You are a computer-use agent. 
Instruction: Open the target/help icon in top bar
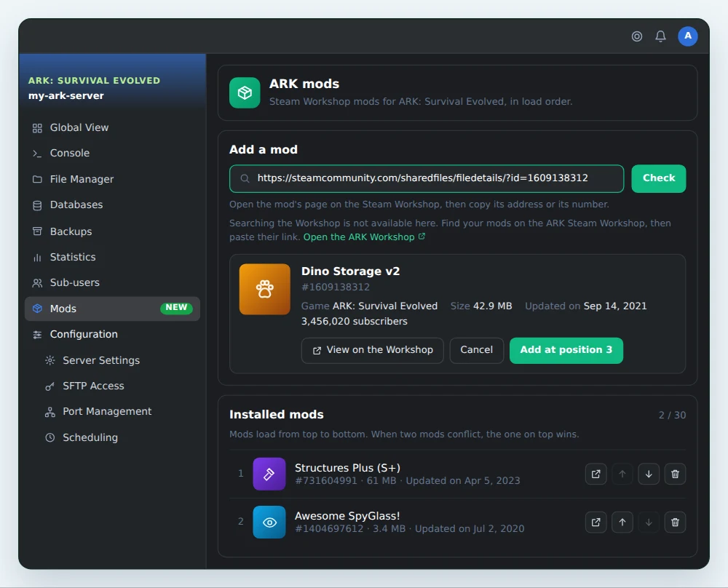click(636, 36)
